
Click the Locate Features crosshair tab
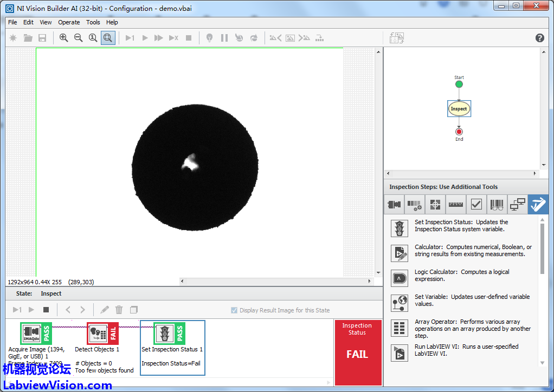coord(435,205)
